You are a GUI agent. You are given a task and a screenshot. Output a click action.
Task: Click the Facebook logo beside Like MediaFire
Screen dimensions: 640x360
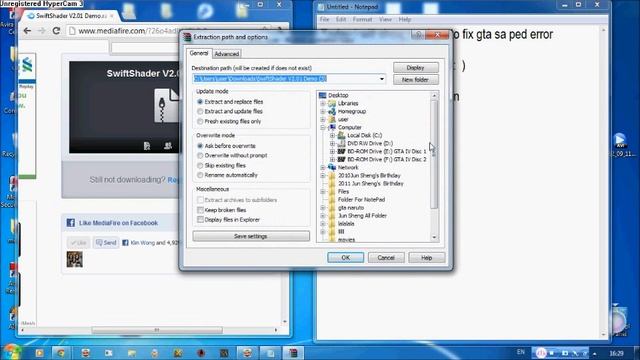[x=71, y=223]
